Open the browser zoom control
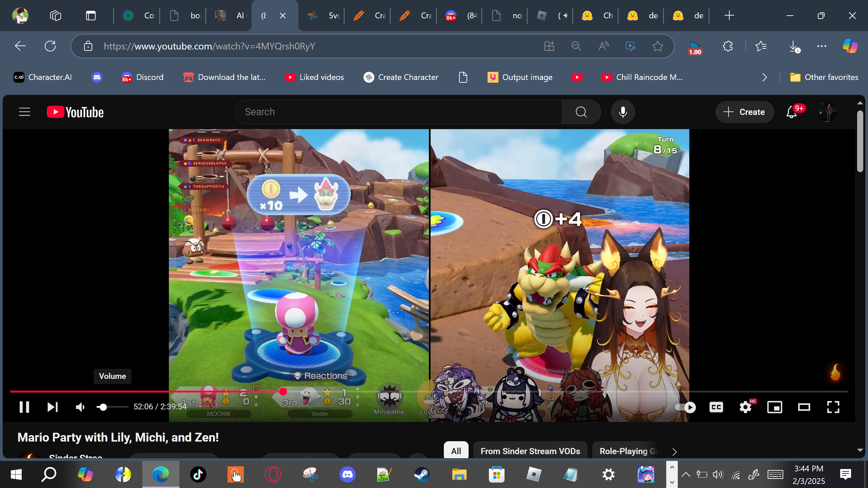 point(576,46)
